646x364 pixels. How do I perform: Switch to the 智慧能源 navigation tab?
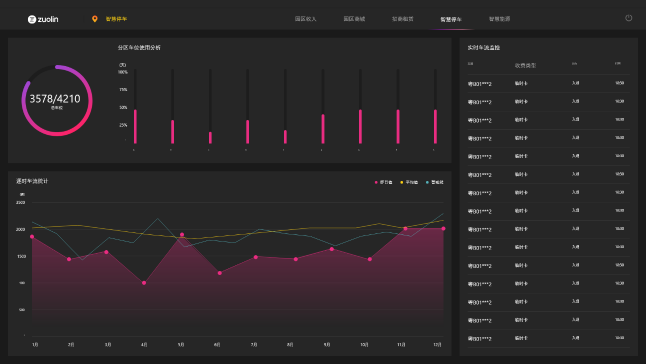(499, 19)
